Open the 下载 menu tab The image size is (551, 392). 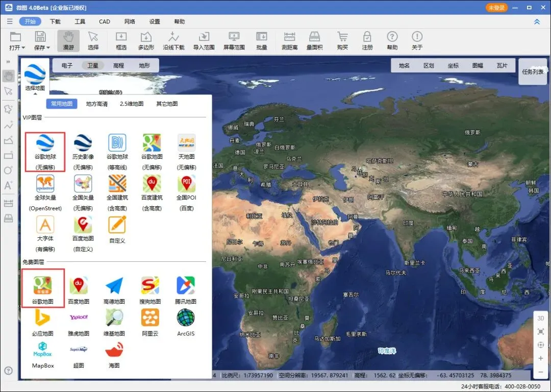(x=55, y=21)
